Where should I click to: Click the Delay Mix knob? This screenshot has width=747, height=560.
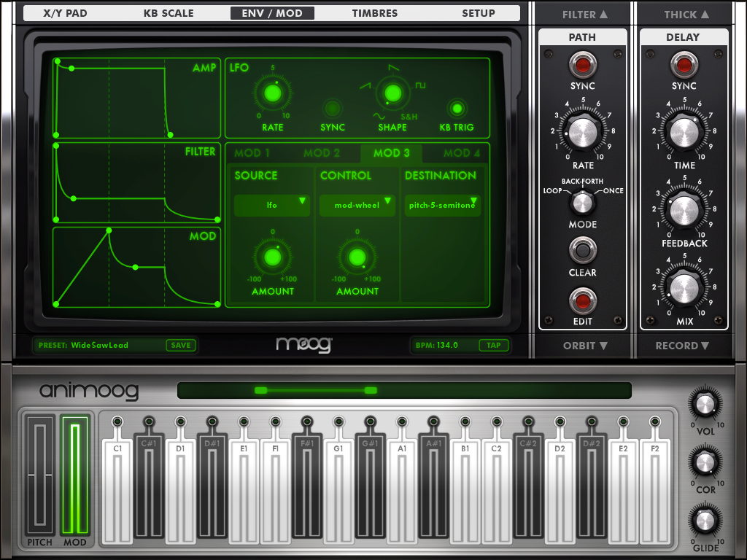tap(684, 288)
